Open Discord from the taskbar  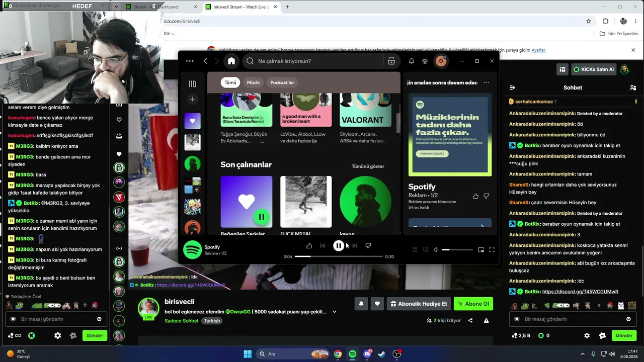[368, 354]
